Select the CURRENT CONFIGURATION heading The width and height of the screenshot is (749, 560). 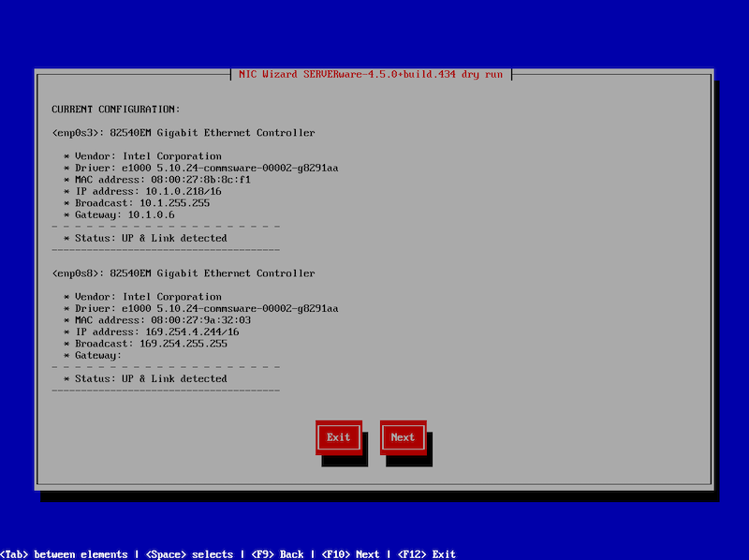(x=116, y=110)
